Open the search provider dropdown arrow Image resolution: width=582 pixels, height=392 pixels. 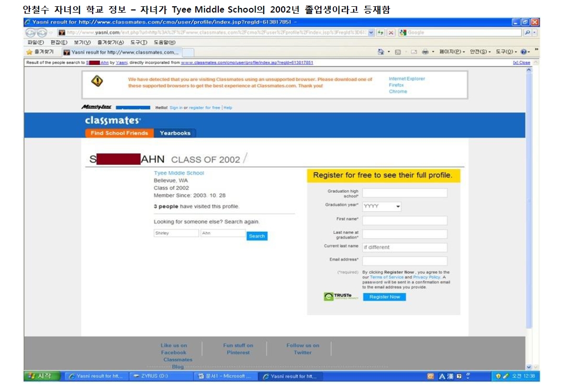(x=534, y=32)
